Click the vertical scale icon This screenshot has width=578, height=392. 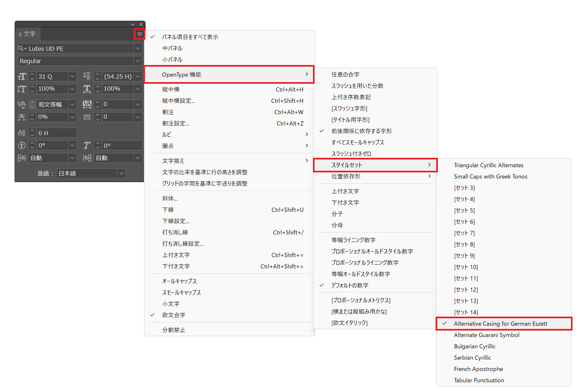coord(22,89)
